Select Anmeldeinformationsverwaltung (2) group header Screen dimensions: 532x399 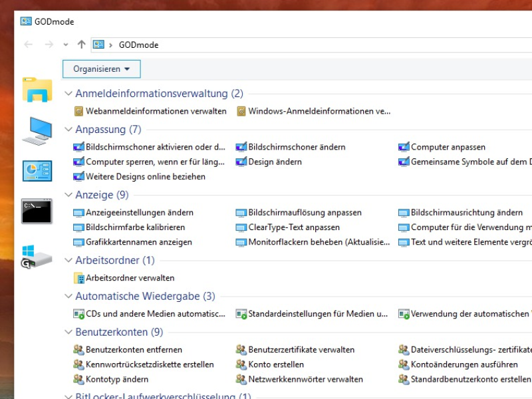pyautogui.click(x=159, y=93)
